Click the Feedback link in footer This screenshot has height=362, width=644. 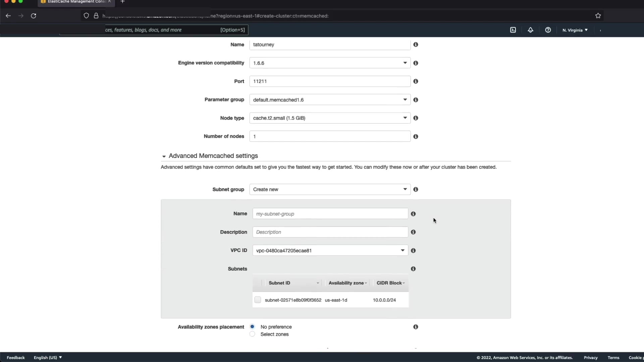coord(16,358)
